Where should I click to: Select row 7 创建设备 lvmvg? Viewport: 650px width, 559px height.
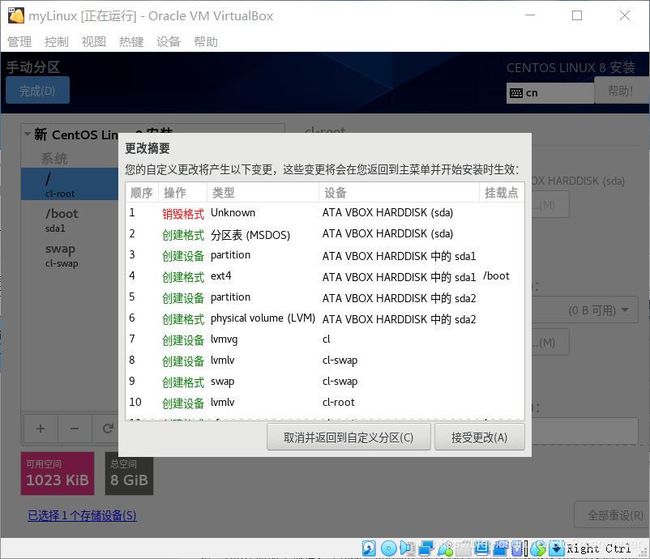[x=325, y=340]
